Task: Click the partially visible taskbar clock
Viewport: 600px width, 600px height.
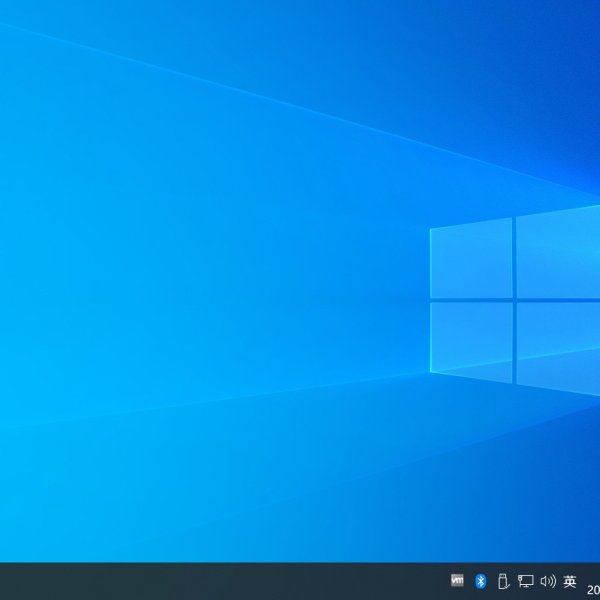Action: pos(593,589)
